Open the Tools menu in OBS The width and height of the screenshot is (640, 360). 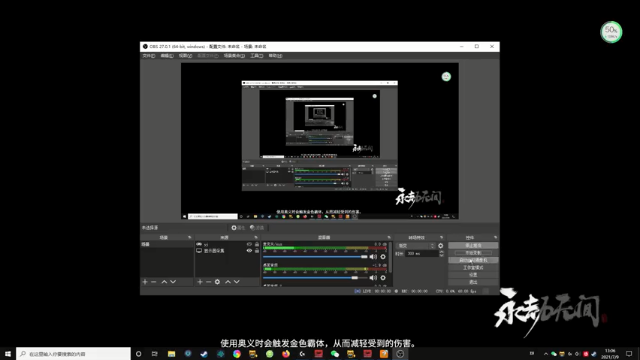[256, 56]
